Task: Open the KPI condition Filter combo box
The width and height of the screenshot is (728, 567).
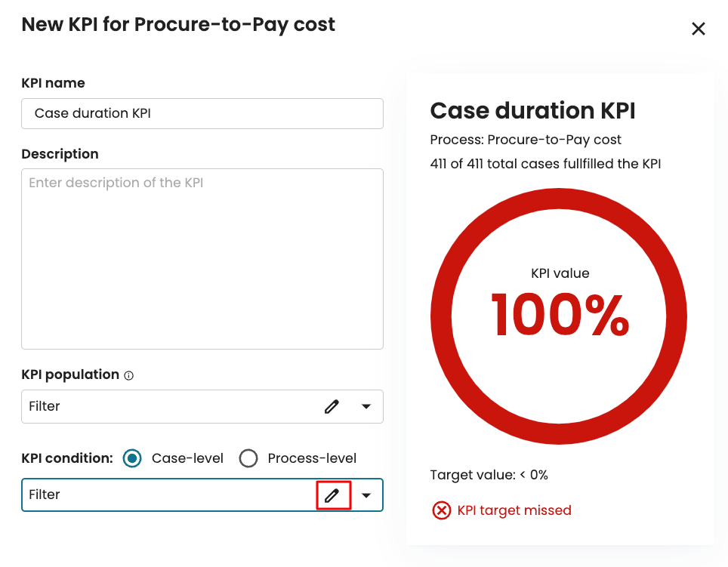Action: tap(166, 495)
